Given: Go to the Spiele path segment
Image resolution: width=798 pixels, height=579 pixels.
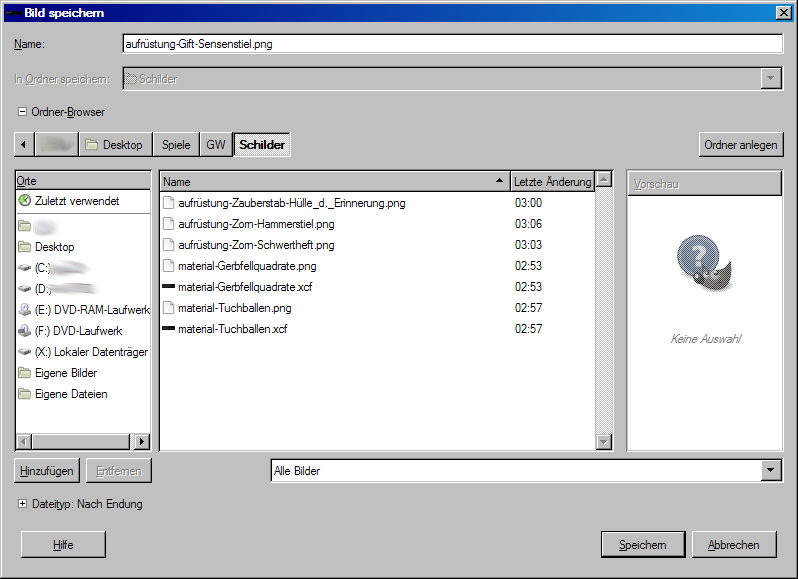Looking at the screenshot, I should click(x=176, y=145).
